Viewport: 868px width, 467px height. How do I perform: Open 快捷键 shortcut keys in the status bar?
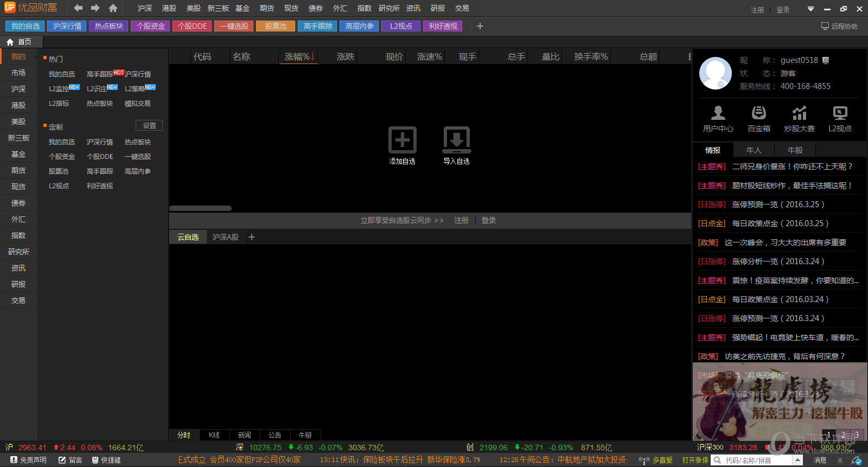[x=106, y=460]
